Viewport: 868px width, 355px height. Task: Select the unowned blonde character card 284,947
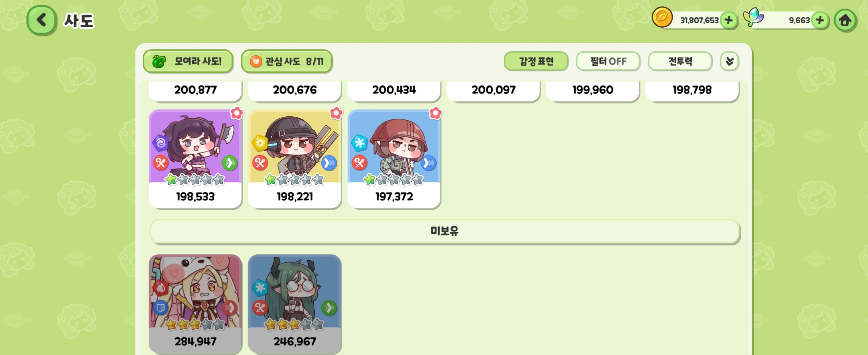(x=195, y=304)
